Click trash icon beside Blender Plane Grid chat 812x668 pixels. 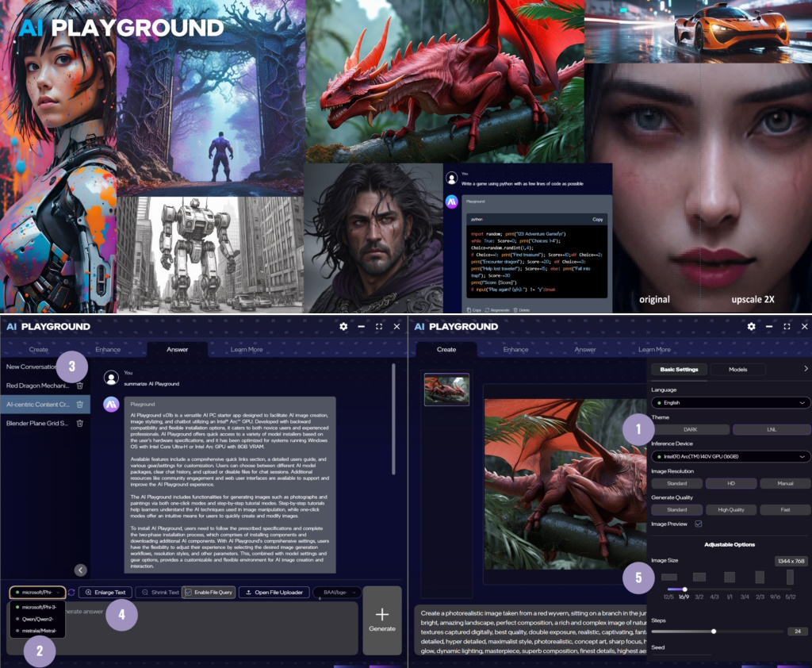[x=79, y=423]
